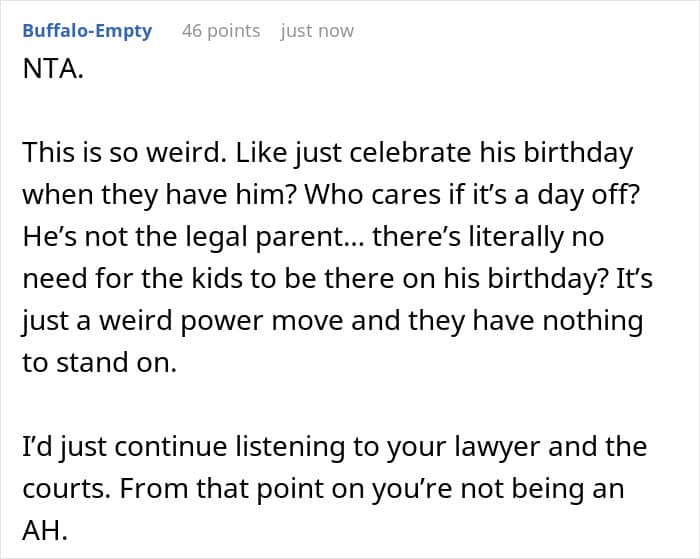Click the "46 points" score label
700x559 pixels.
tap(221, 31)
